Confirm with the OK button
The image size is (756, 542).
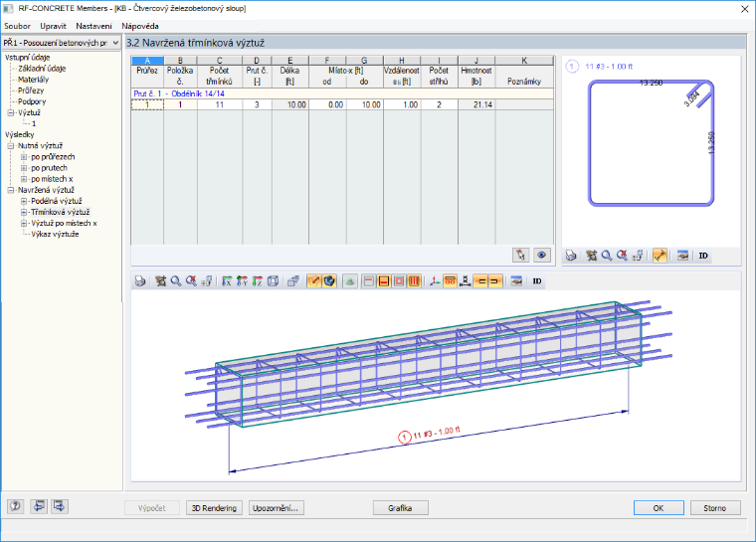tap(659, 508)
